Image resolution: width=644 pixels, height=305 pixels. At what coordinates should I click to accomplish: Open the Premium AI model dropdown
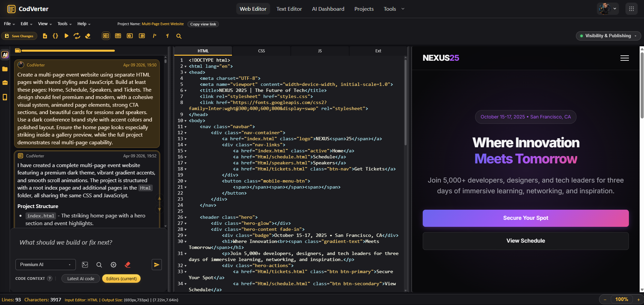pyautogui.click(x=46, y=265)
